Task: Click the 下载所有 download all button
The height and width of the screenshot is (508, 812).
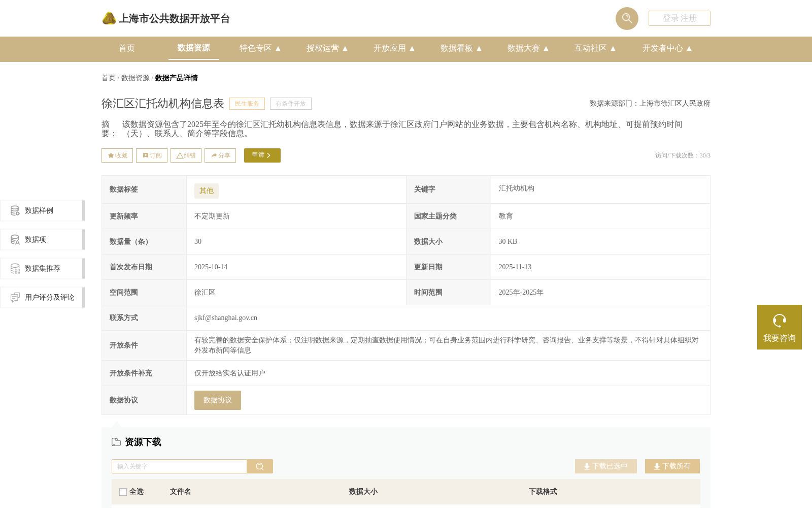Action: 672,466
